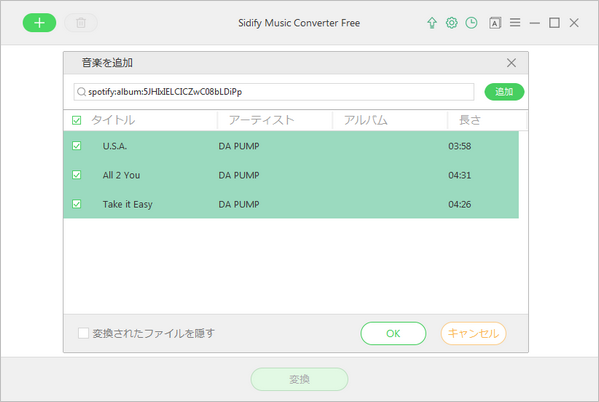Click the language A icon
Image resolution: width=599 pixels, height=402 pixels.
pos(495,23)
